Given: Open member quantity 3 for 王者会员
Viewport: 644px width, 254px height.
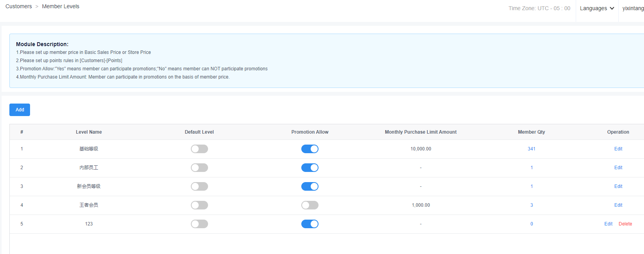Looking at the screenshot, I should click(531, 205).
